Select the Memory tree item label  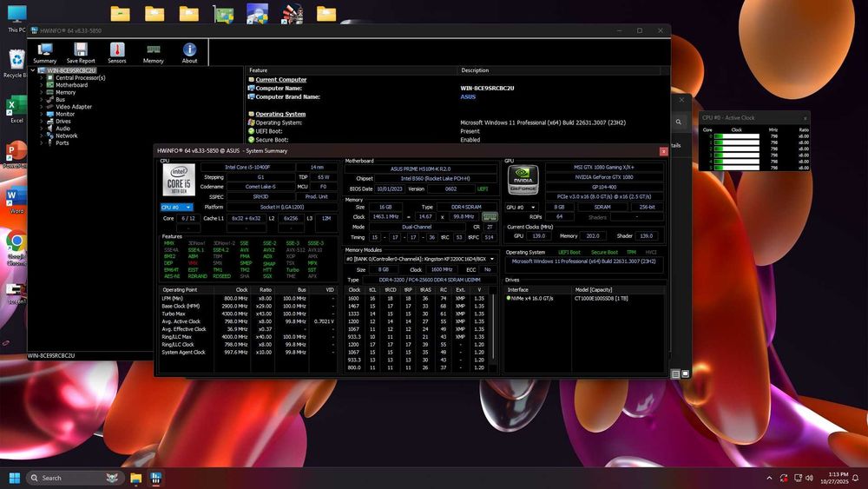pos(65,92)
